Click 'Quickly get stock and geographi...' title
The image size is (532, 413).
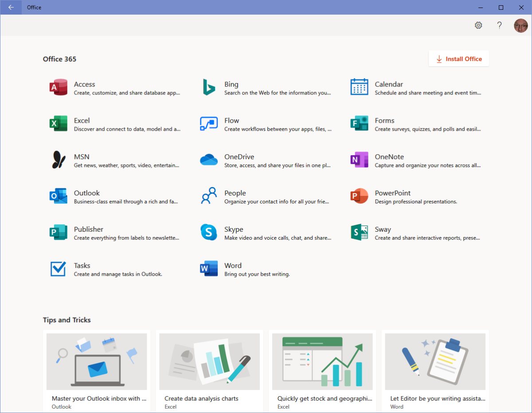[325, 398]
